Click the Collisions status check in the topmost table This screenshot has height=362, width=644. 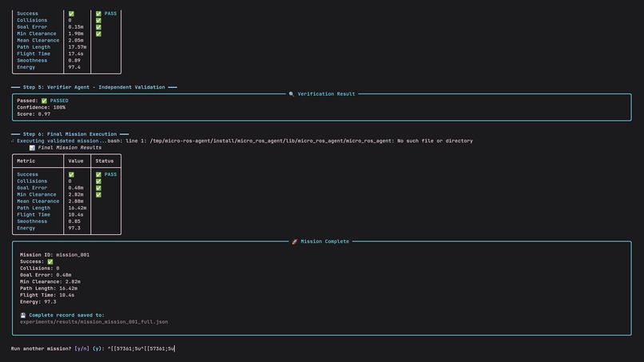[98, 20]
